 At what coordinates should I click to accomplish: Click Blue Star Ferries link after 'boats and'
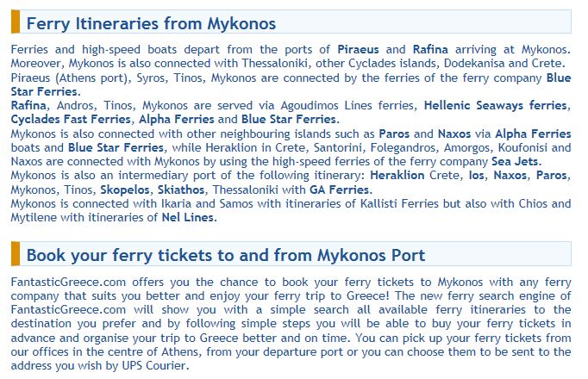click(x=116, y=147)
